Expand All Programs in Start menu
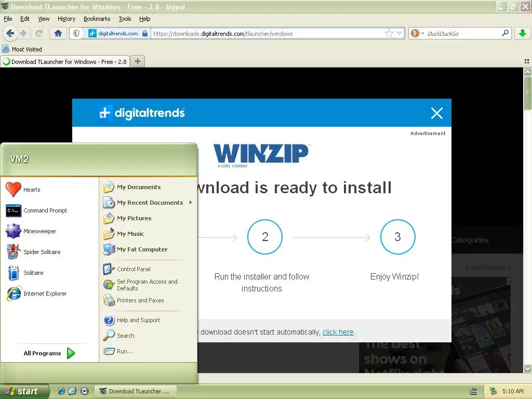 [x=49, y=353]
